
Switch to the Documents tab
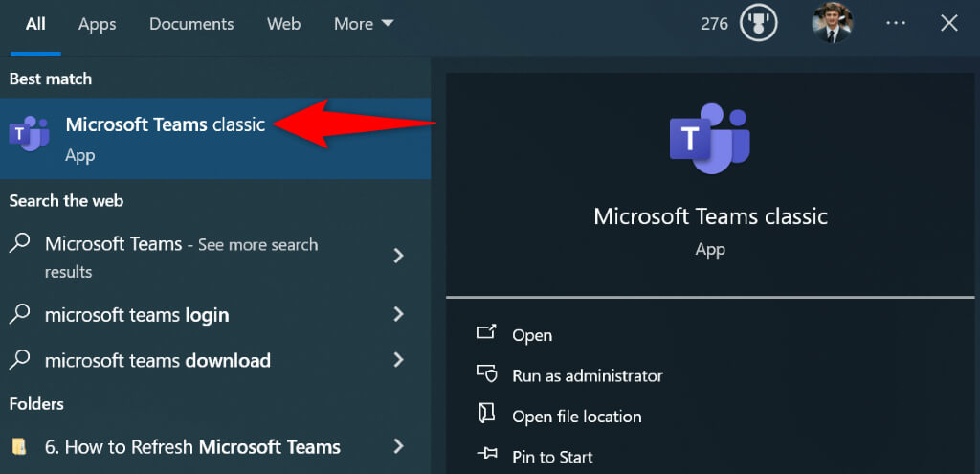pyautogui.click(x=192, y=25)
